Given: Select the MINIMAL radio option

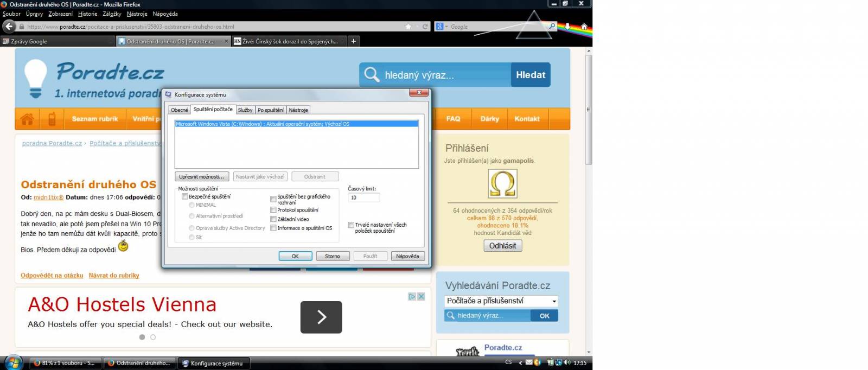Looking at the screenshot, I should click(x=192, y=205).
